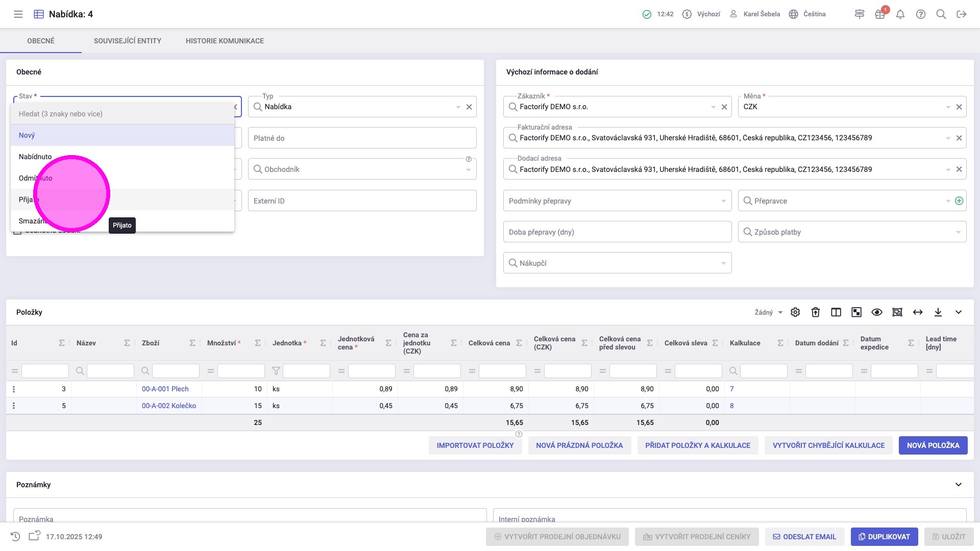Open the hamburger main menu
The height and width of the screenshot is (551, 980).
(18, 14)
